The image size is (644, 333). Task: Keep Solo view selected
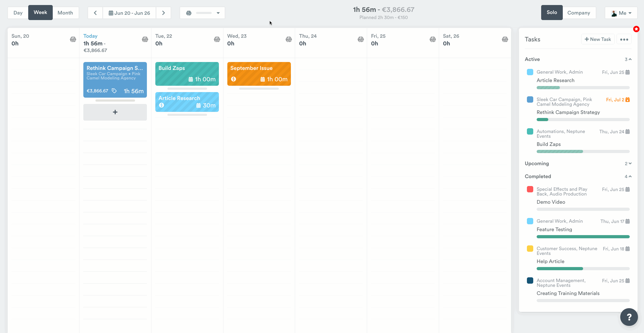(552, 12)
